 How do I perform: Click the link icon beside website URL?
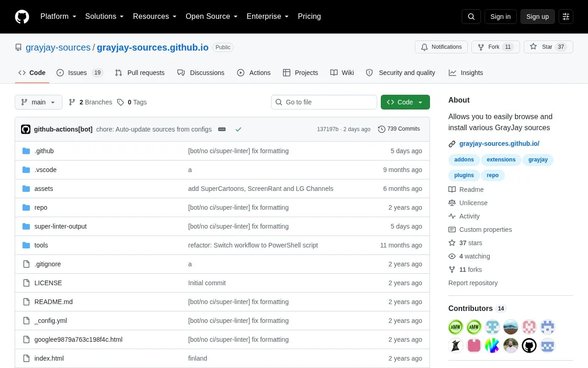(452, 144)
